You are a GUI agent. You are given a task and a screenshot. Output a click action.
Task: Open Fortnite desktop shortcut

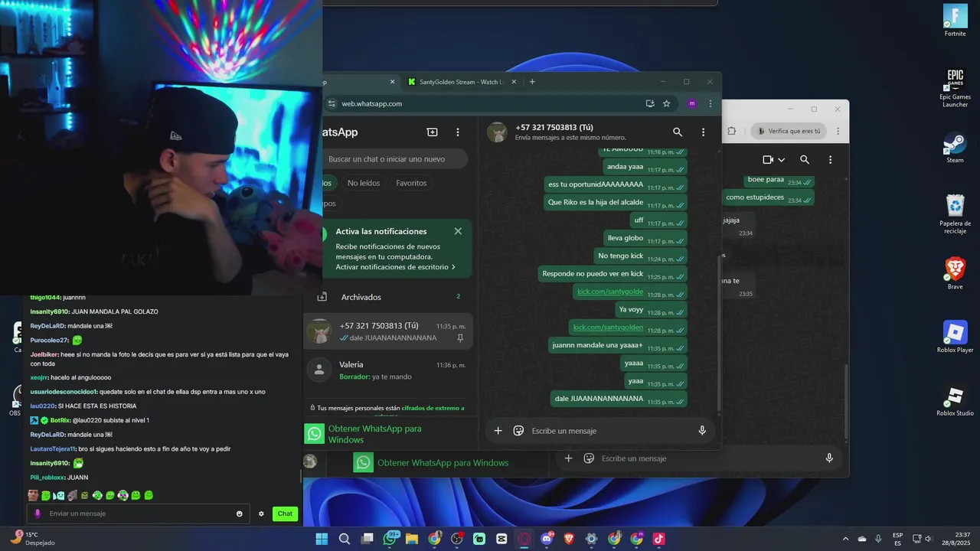[955, 21]
